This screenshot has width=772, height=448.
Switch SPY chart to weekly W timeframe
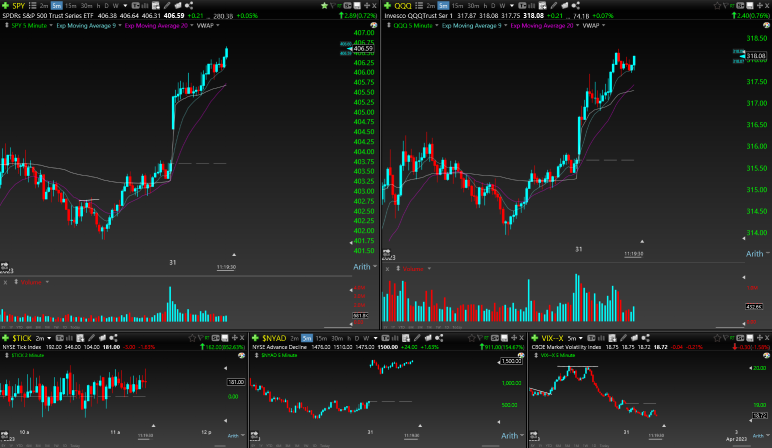click(x=116, y=5)
